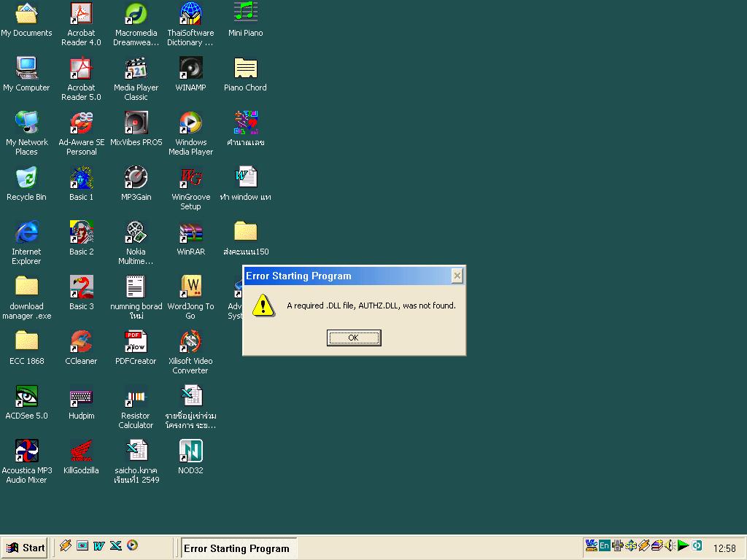Image resolution: width=747 pixels, height=560 pixels.
Task: Click the pencil icon in quick launch
Action: 66,545
